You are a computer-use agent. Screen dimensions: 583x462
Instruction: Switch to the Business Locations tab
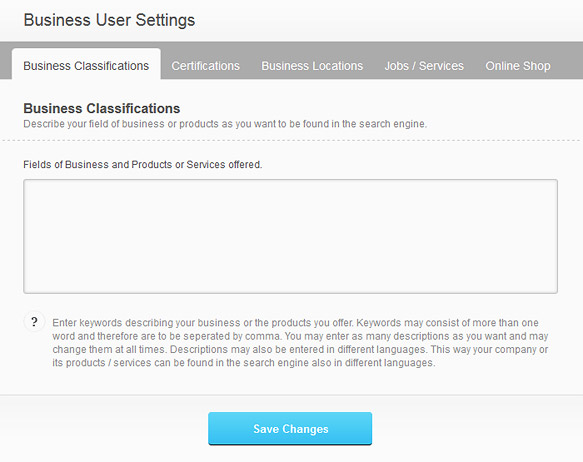[x=312, y=66]
